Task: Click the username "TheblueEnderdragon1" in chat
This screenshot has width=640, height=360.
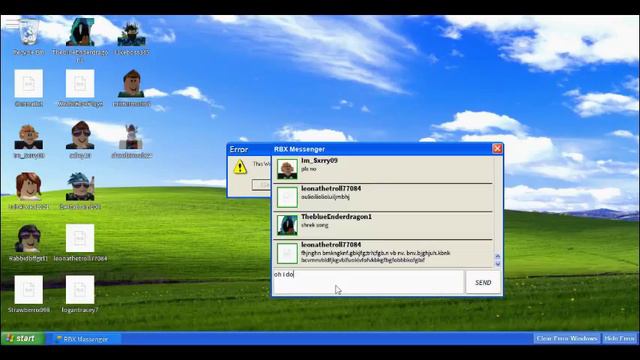Action: 336,217
